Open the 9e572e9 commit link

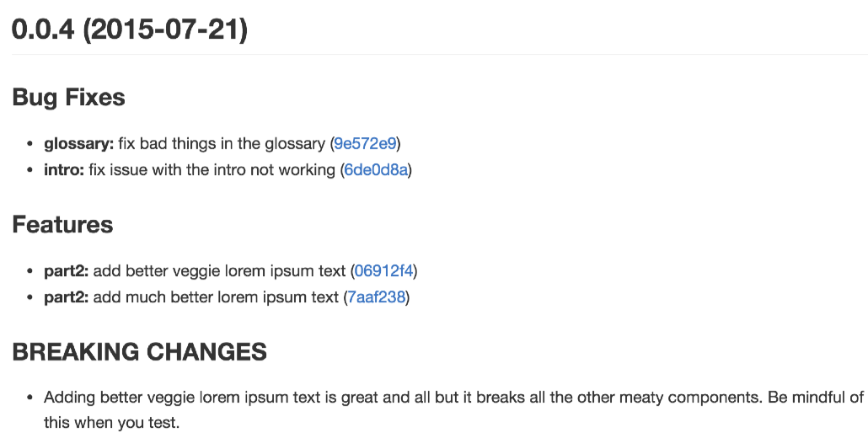click(x=365, y=143)
